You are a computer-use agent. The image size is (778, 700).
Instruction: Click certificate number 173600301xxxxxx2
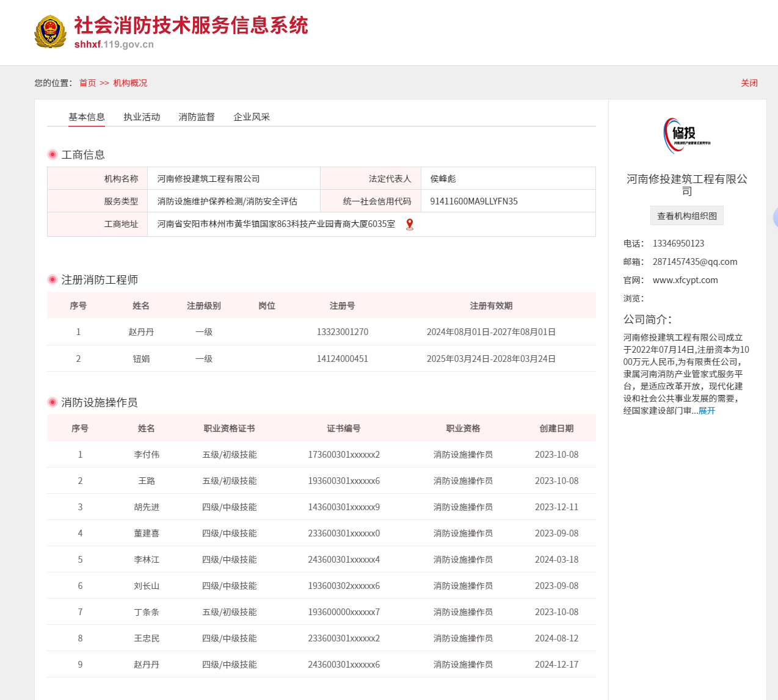344,455
